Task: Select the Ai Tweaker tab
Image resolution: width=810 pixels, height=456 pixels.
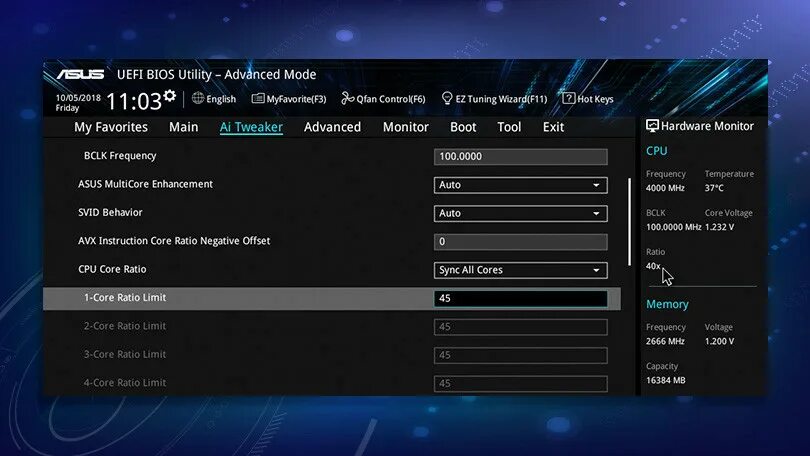Action: pyautogui.click(x=251, y=127)
